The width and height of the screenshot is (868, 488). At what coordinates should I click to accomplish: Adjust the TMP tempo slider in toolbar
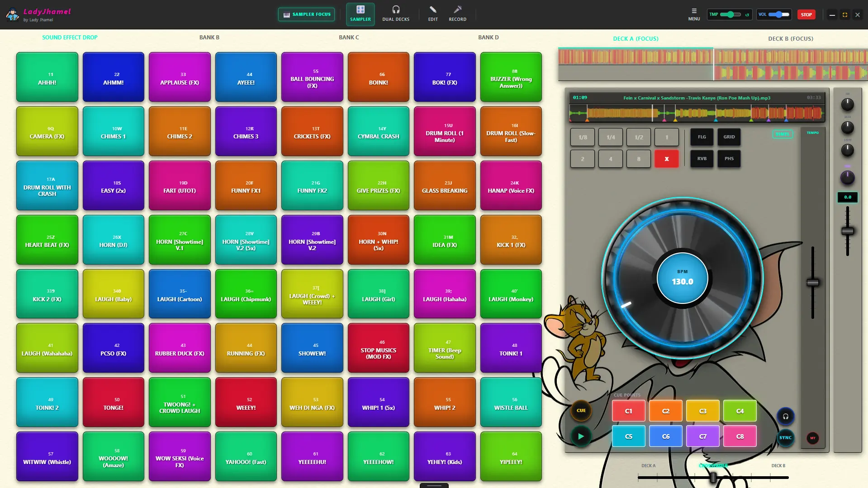(730, 14)
